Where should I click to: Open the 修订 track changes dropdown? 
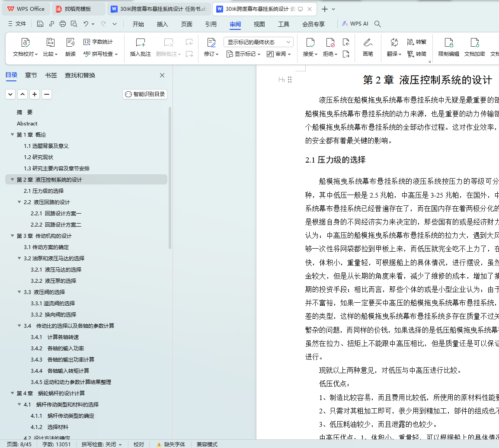211,54
